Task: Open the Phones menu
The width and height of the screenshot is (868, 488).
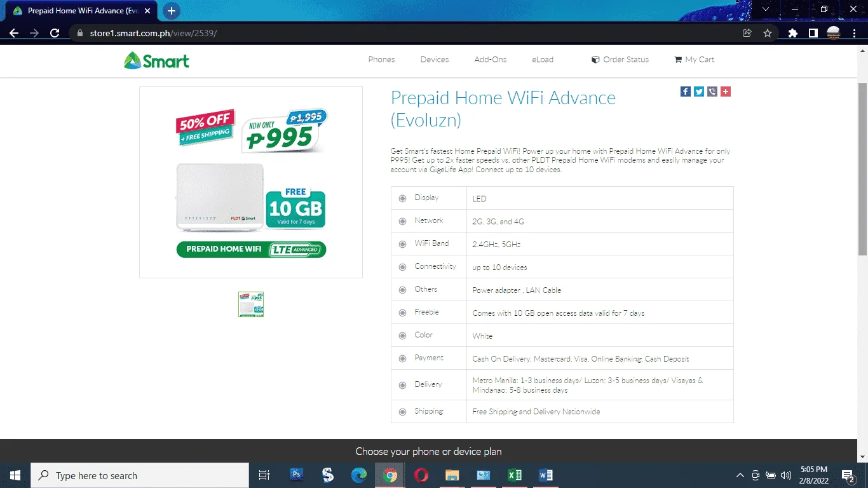Action: [381, 60]
